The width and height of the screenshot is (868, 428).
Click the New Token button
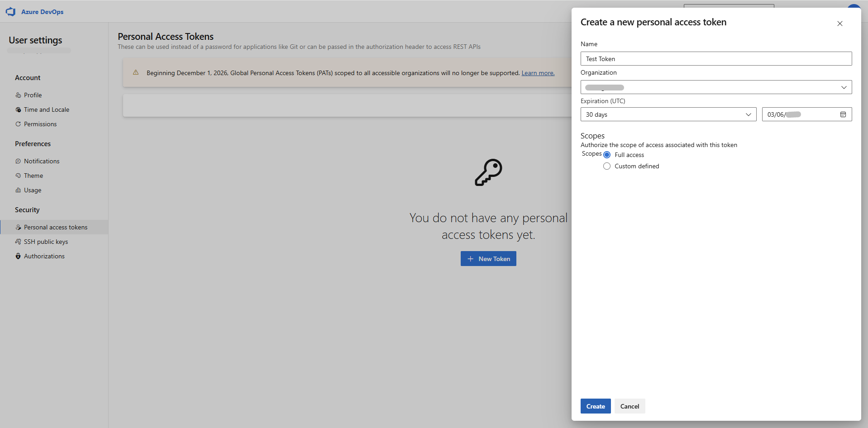tap(488, 259)
